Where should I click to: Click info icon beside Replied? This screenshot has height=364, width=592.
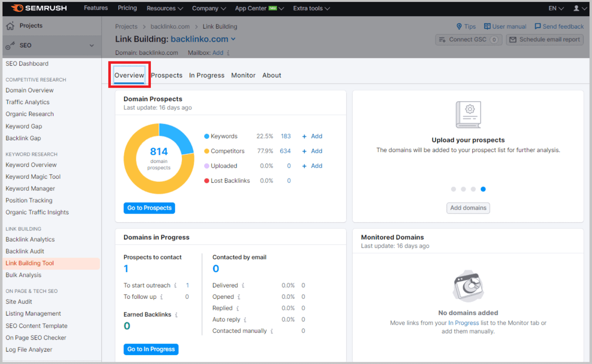238,308
